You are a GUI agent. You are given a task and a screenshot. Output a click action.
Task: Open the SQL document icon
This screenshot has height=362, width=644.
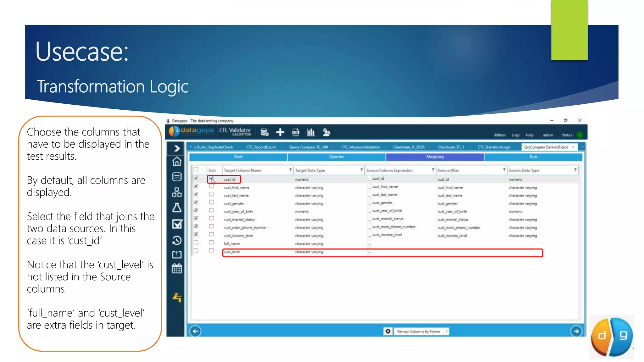[x=296, y=132]
